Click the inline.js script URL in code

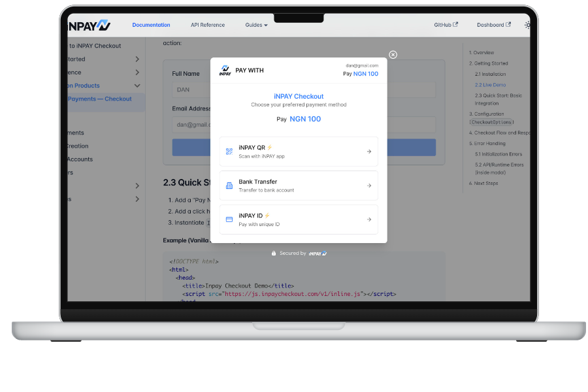click(293, 294)
